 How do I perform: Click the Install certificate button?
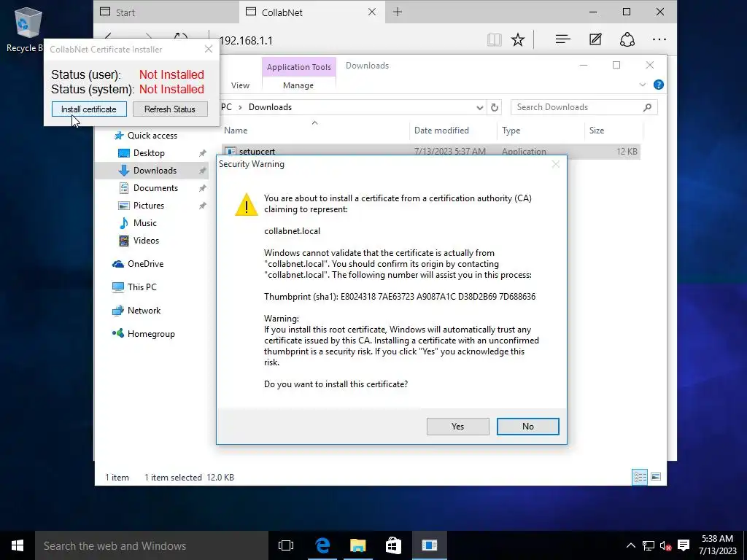pyautogui.click(x=89, y=109)
